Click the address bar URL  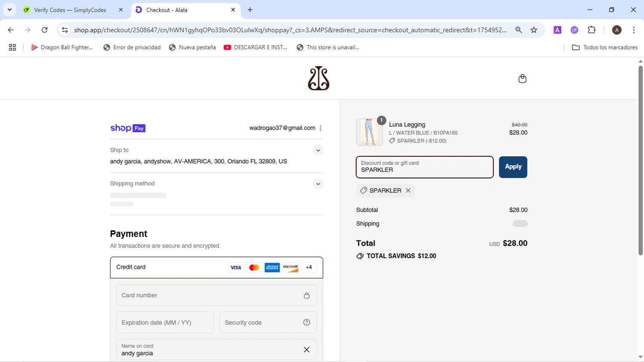point(290,30)
